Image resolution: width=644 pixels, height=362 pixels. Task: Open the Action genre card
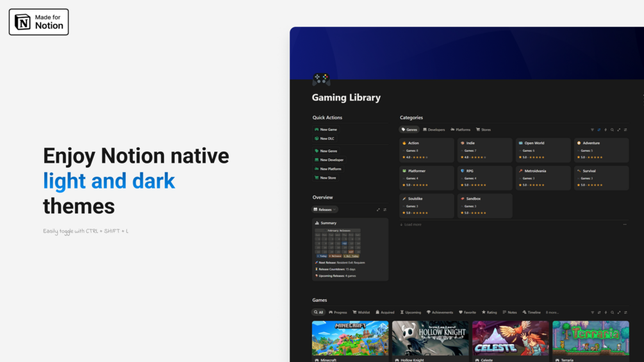pos(426,150)
